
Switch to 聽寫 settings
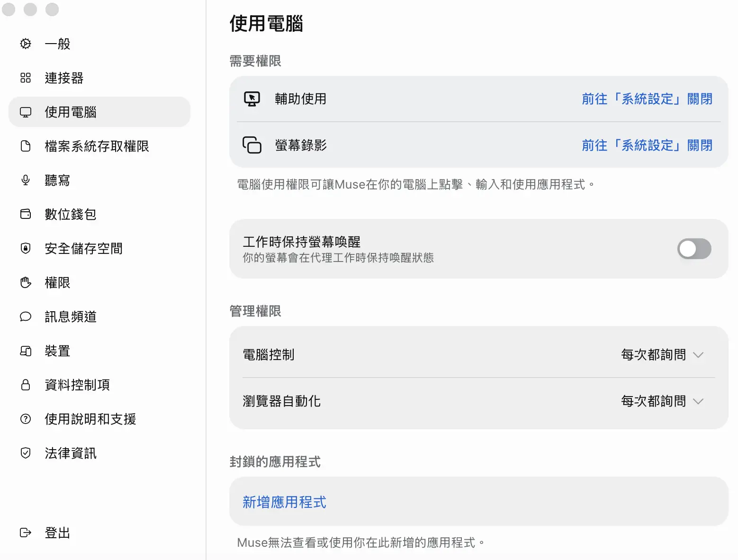pyautogui.click(x=99, y=181)
